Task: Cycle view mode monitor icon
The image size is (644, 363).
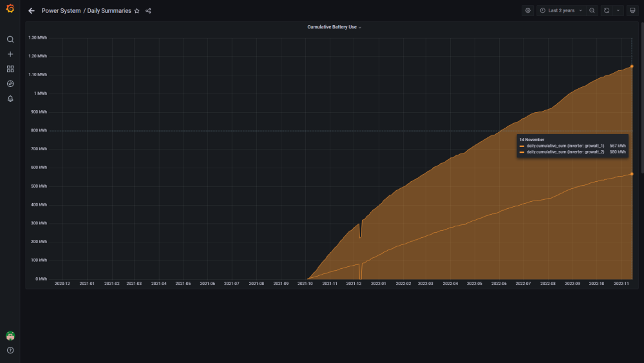Action: [x=632, y=11]
